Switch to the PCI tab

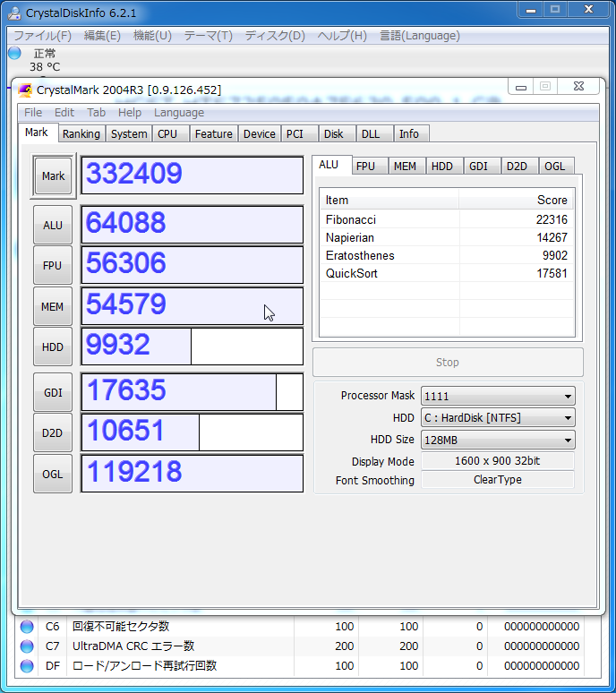coord(299,133)
